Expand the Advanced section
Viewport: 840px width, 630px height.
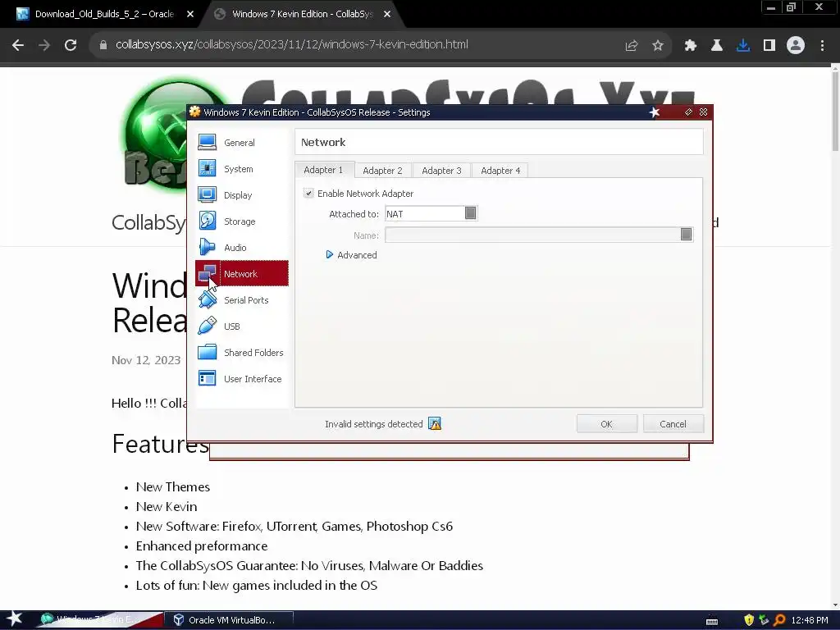click(351, 255)
